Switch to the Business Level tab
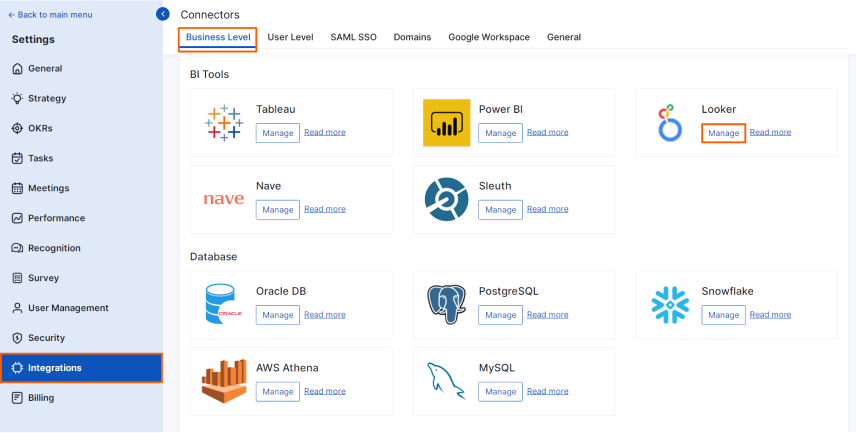The image size is (856, 433). [x=218, y=37]
